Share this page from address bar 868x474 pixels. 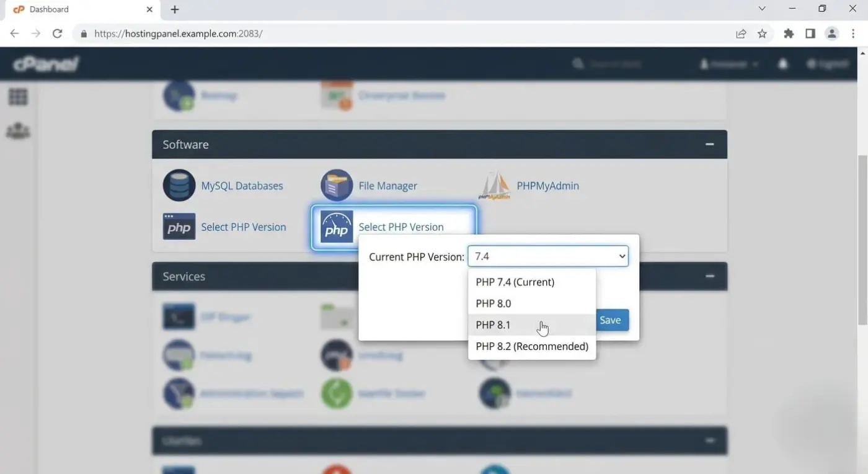[x=741, y=34]
